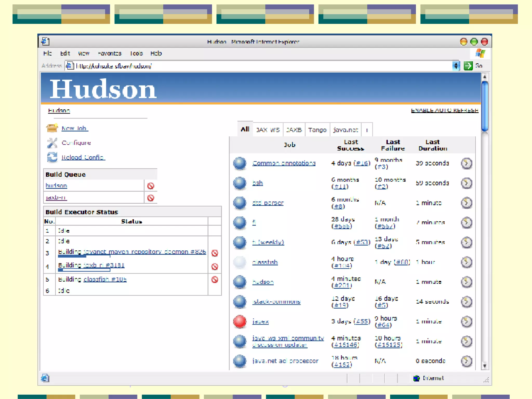Click the Last Failure column header

coord(393,145)
